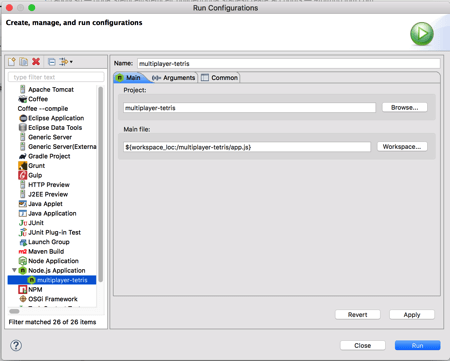Click the Java Application icon

click(23, 213)
